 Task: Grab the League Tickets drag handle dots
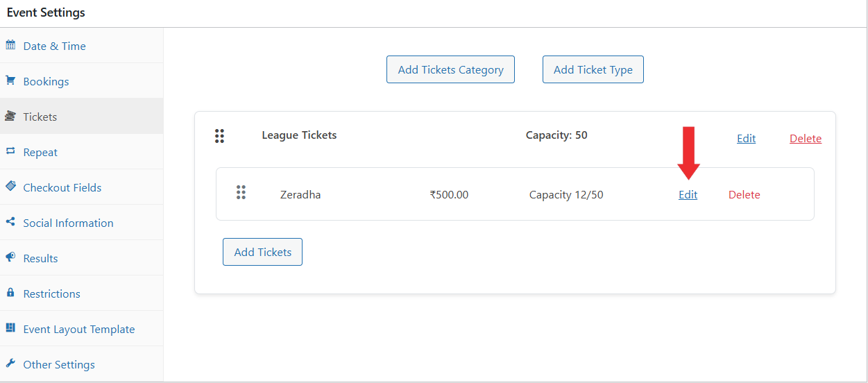point(219,136)
